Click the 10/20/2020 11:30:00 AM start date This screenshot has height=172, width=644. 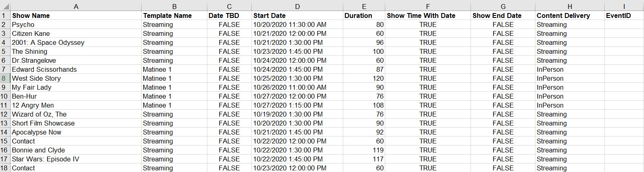tap(297, 24)
